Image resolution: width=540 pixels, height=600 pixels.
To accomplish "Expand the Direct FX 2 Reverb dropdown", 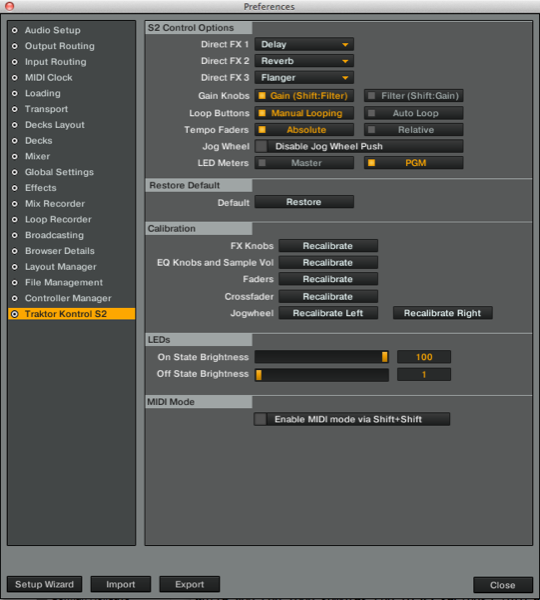I will (304, 61).
